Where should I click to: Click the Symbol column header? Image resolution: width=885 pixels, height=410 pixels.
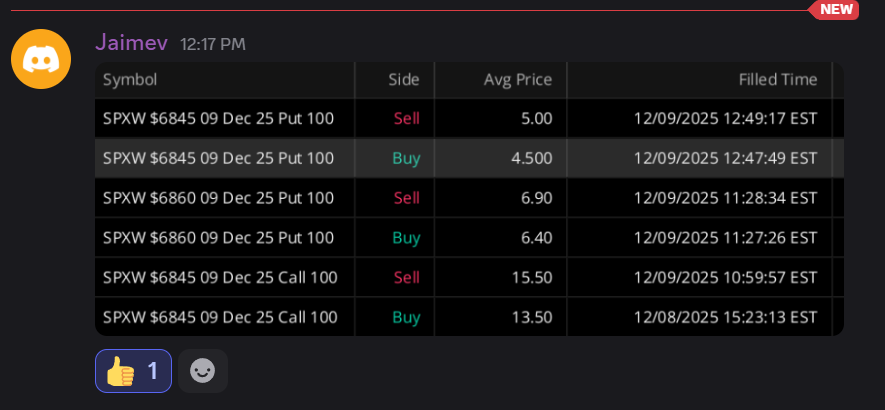point(130,80)
